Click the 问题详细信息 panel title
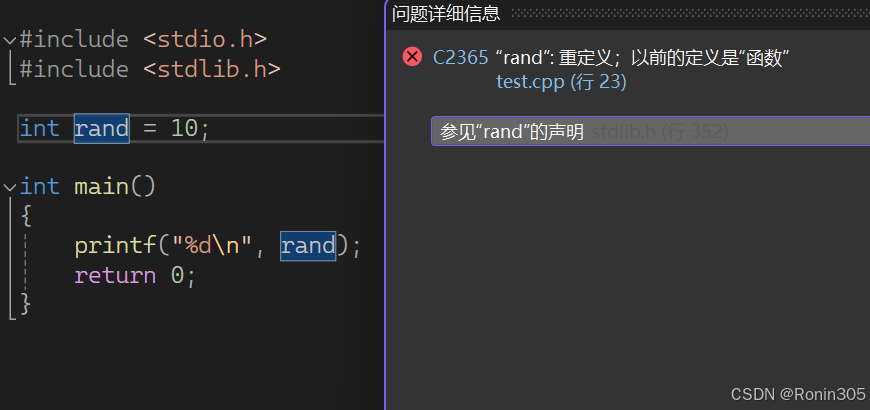870x410 pixels. point(446,13)
